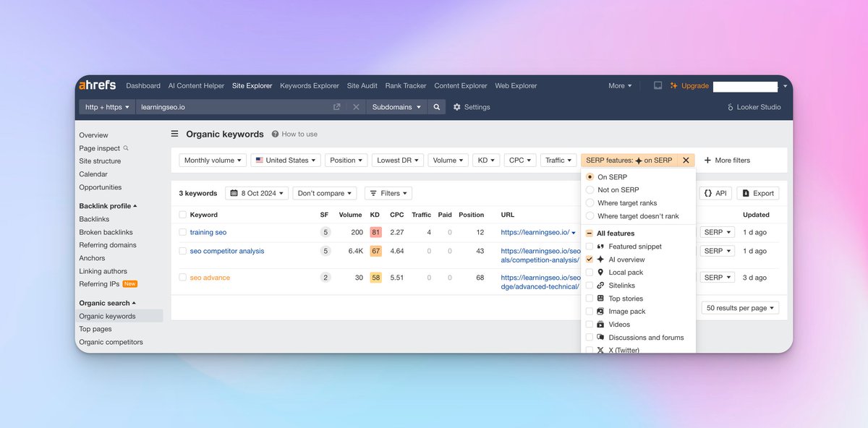Open the 50 results per page dropdown

(740, 308)
